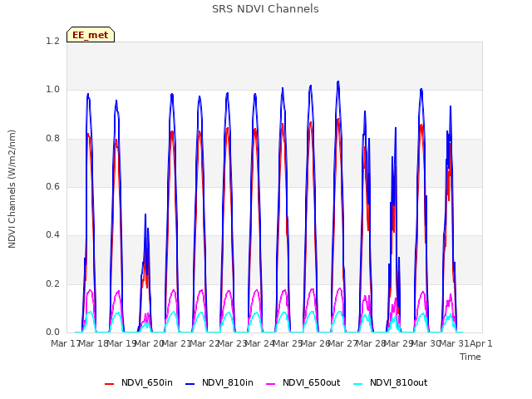The image size is (532, 399).
Task: Click the 1.2 y-axis tick label
Action: pyautogui.click(x=52, y=41)
